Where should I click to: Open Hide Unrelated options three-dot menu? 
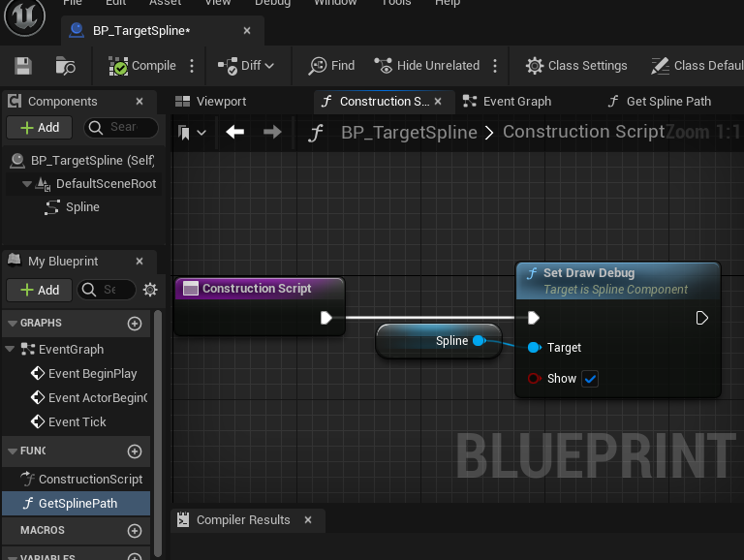(x=495, y=66)
